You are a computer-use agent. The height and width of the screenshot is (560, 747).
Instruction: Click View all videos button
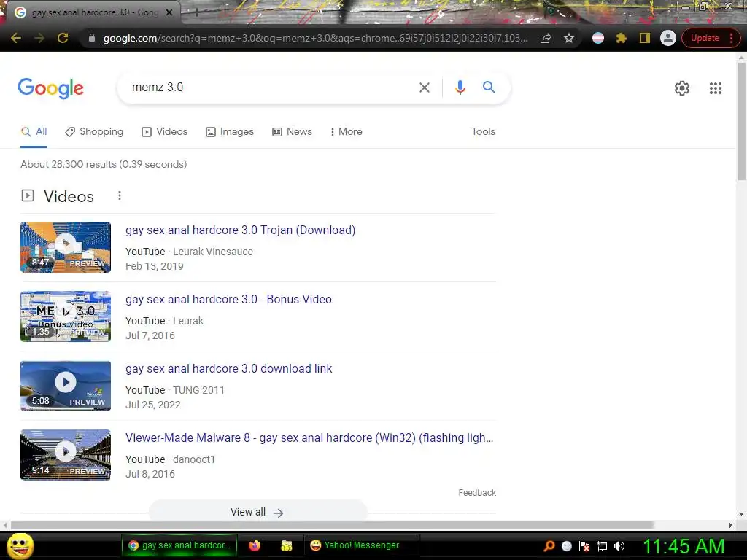tap(258, 512)
